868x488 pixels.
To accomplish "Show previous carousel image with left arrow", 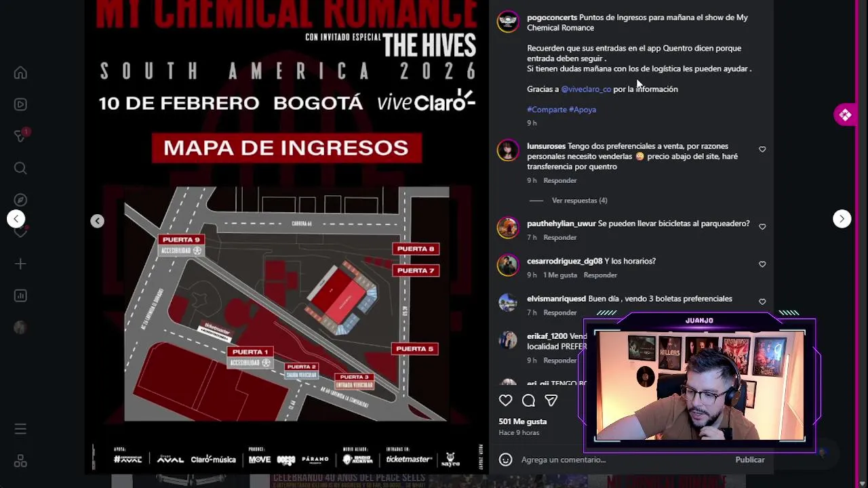I will [x=97, y=221].
